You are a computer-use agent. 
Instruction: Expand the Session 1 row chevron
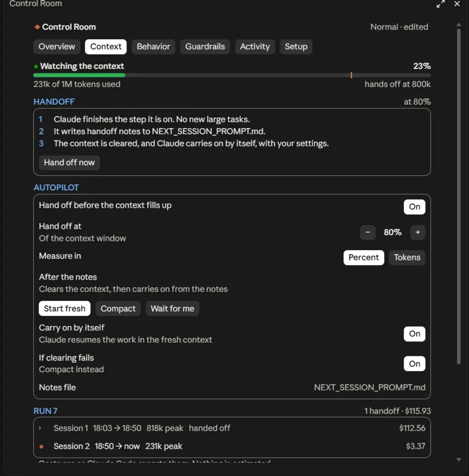tap(40, 428)
